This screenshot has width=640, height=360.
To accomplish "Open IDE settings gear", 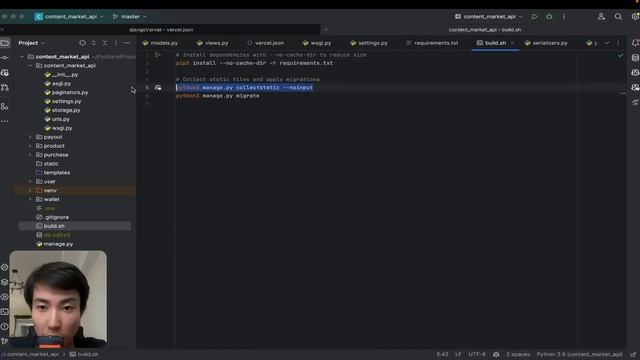I will [635, 16].
